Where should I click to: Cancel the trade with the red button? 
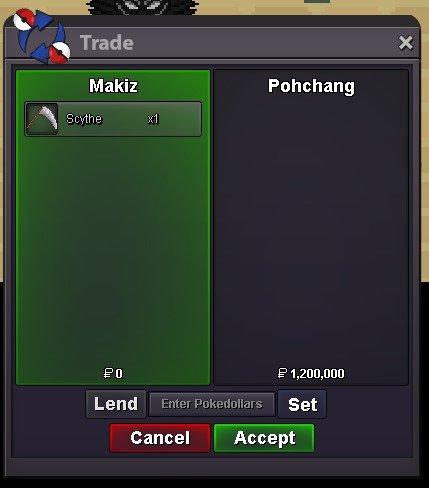pos(160,438)
